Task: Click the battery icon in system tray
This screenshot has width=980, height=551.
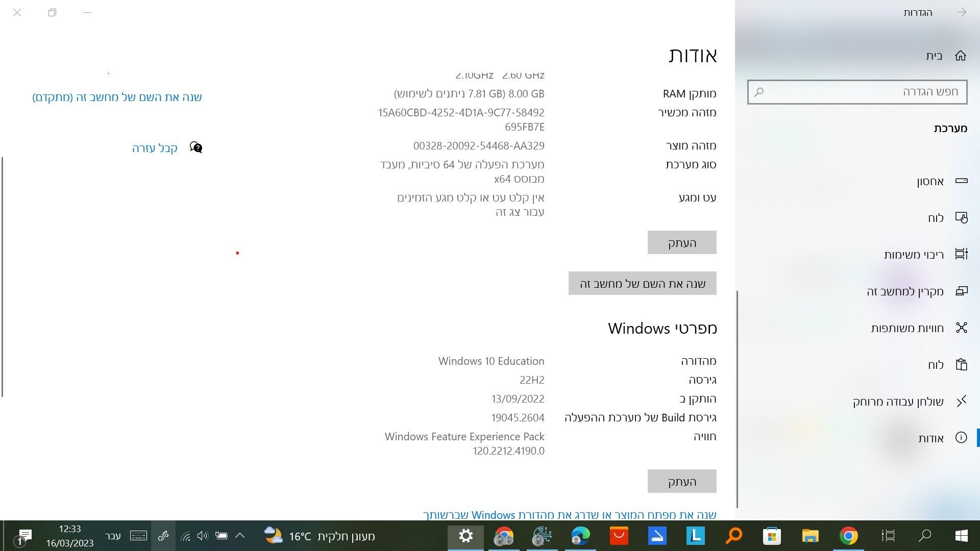Action: coord(221,536)
